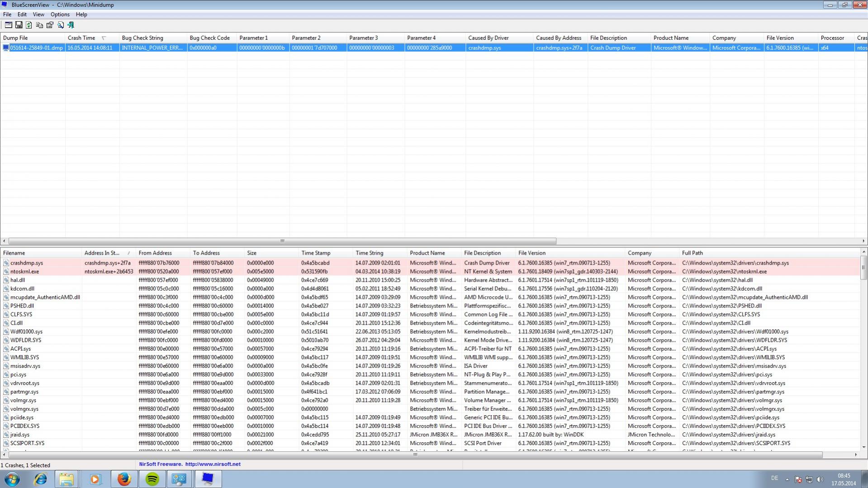Image resolution: width=868 pixels, height=488 pixels.
Task: Click the dump file icon of 051614-25849-01.dmp
Action: tap(6, 47)
